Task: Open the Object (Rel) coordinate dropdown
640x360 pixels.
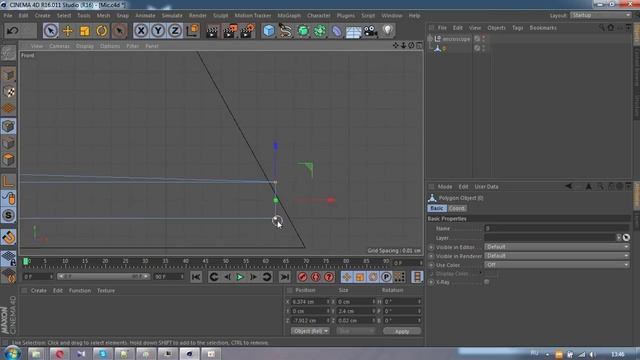Action: (x=310, y=331)
